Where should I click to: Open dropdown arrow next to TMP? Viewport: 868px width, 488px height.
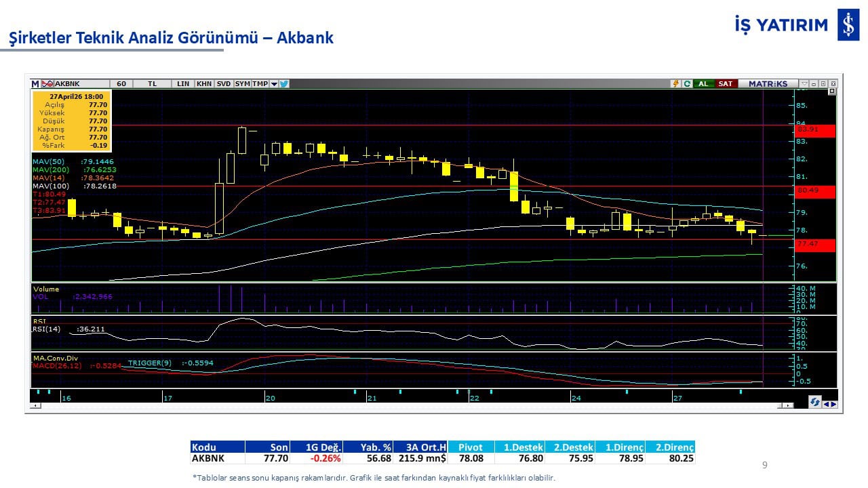274,84
